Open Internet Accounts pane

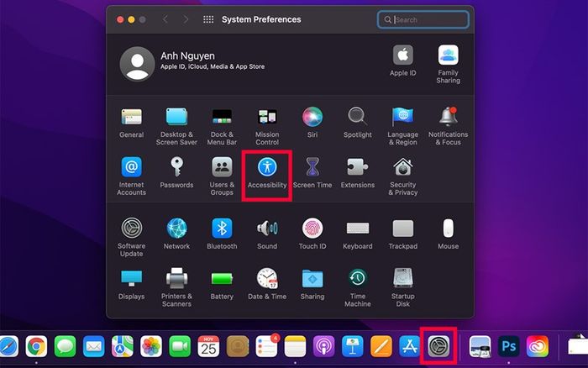(131, 176)
